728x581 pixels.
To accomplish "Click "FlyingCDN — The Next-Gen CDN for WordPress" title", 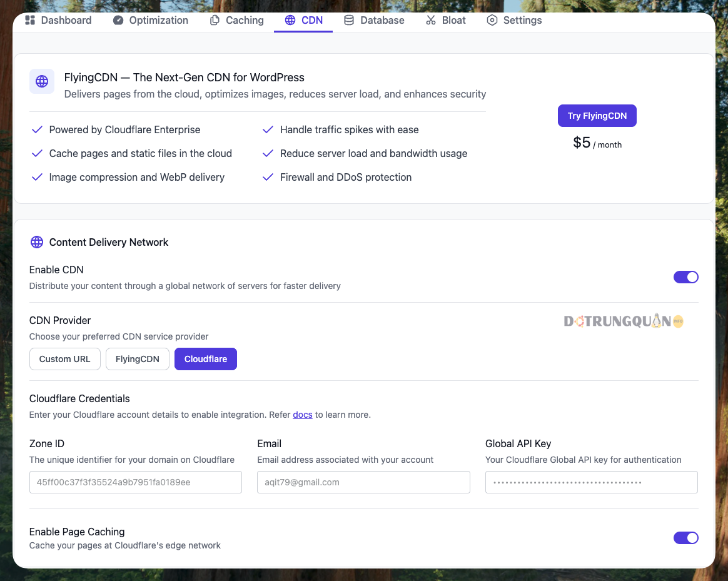I will [185, 78].
